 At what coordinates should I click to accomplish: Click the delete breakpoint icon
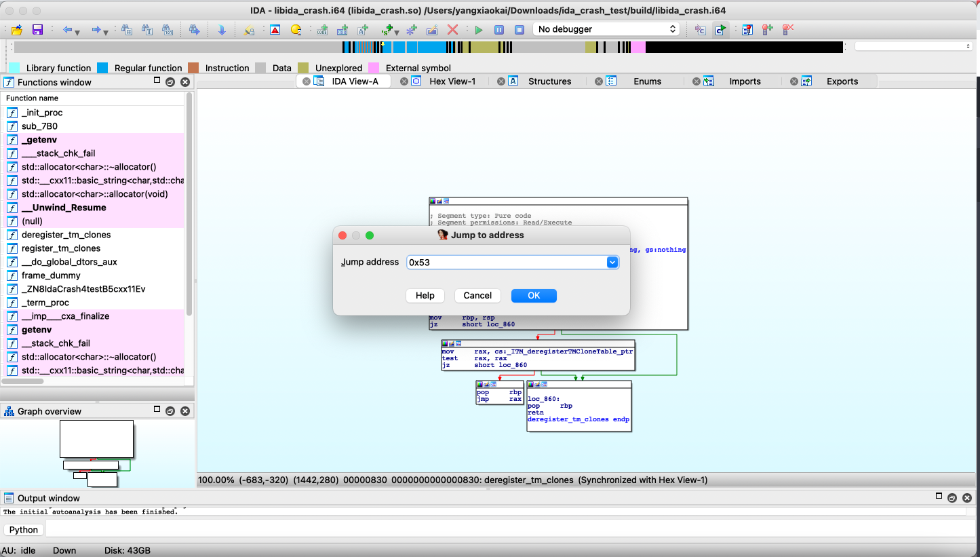787,30
